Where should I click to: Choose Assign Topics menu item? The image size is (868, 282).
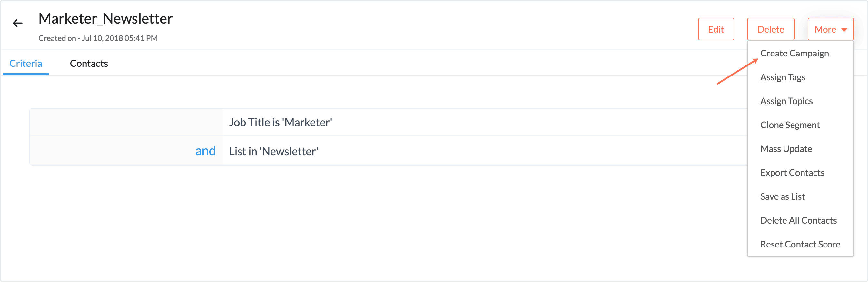786,101
